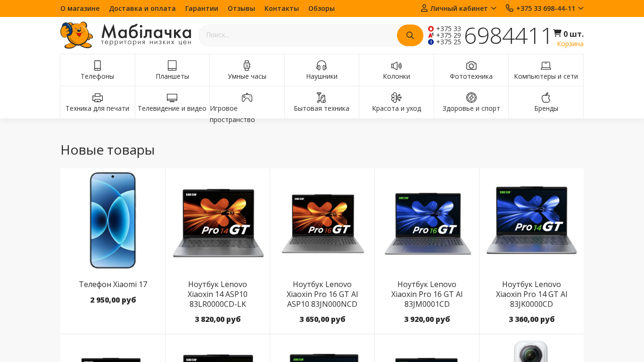Open the Телевидение и видео TV icon

pyautogui.click(x=172, y=98)
